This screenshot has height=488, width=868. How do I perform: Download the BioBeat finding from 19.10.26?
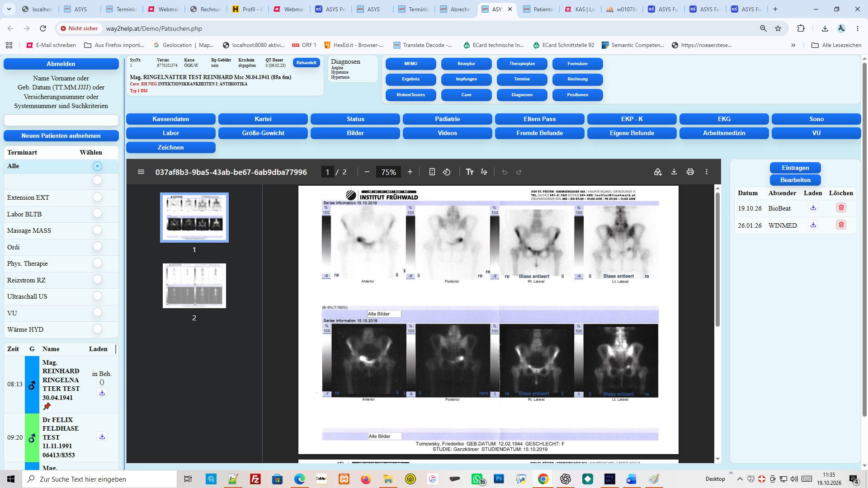pos(813,208)
